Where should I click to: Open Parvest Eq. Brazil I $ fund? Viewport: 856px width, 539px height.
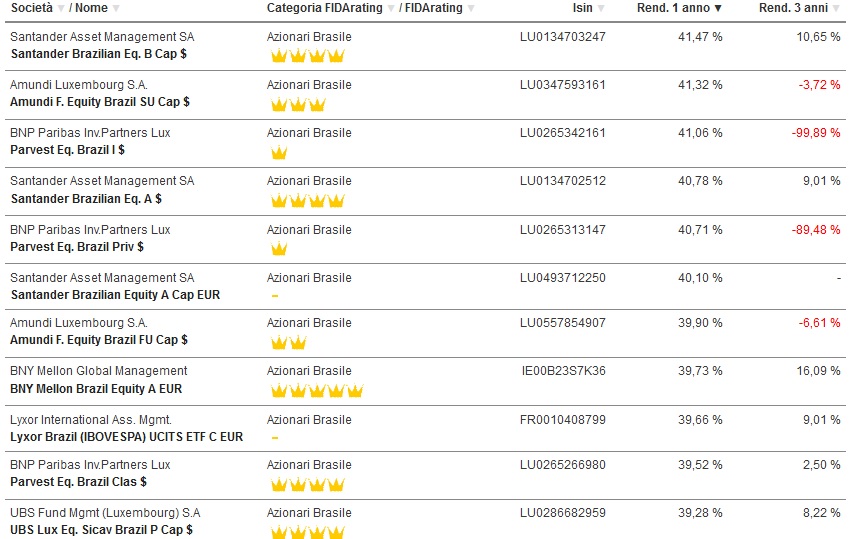68,150
